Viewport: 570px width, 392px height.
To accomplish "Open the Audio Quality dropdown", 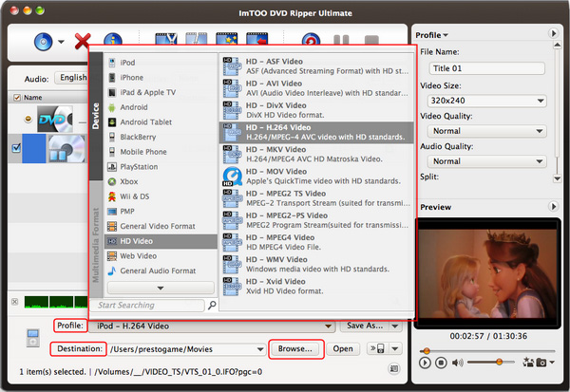I will pos(487,161).
